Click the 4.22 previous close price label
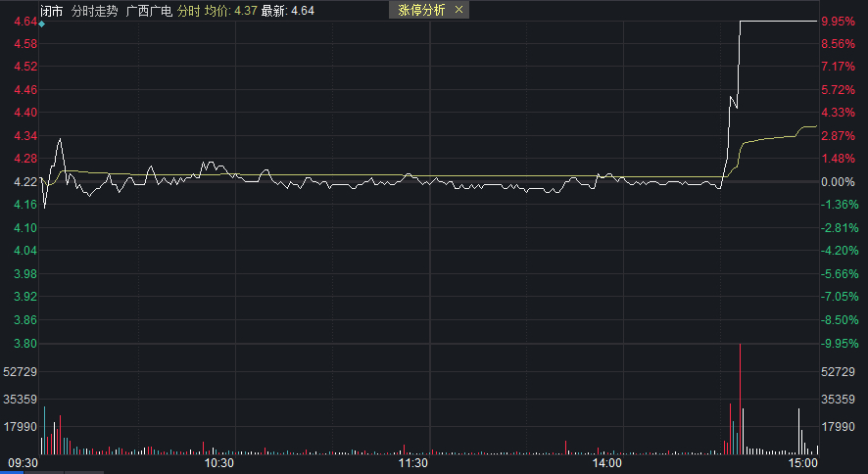Image resolution: width=868 pixels, height=474 pixels. click(x=25, y=182)
